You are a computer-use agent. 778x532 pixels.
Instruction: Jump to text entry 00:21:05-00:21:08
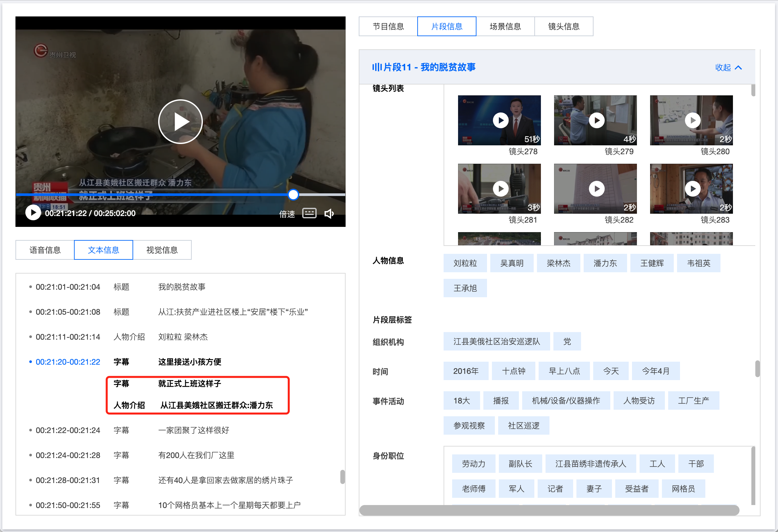[68, 312]
